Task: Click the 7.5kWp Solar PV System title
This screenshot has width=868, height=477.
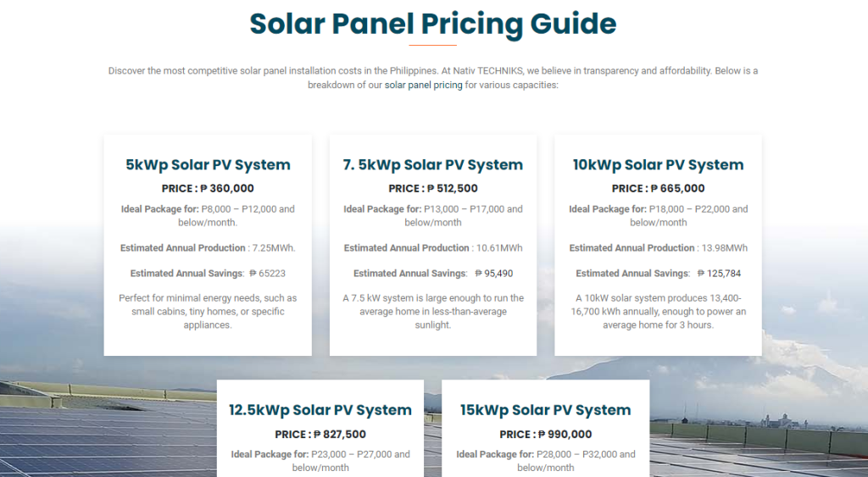Action: tap(433, 165)
